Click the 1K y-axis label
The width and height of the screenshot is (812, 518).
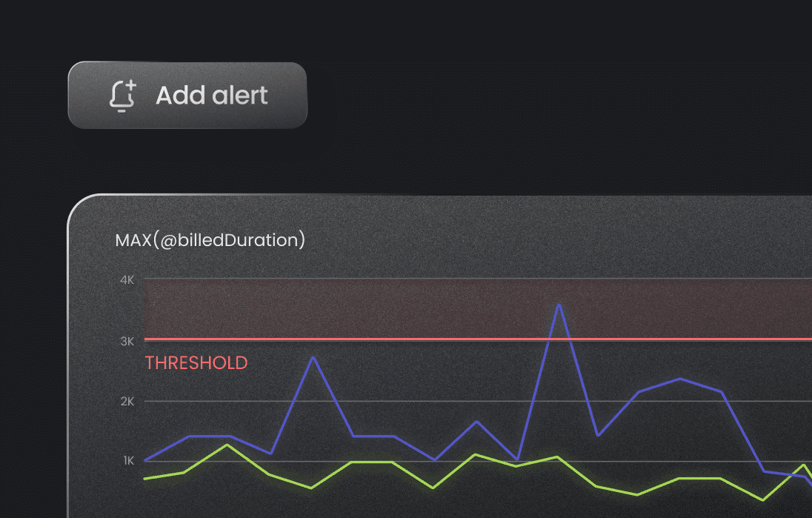coord(128,460)
